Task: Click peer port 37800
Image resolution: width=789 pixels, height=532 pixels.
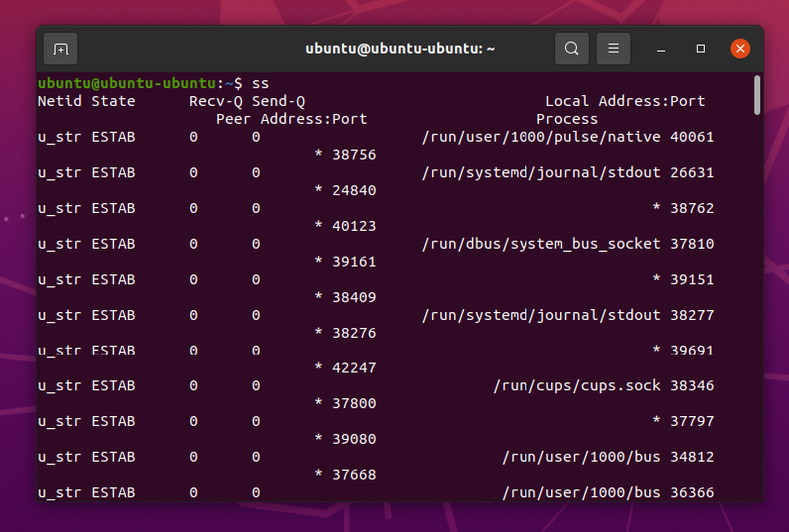Action: 354,404
